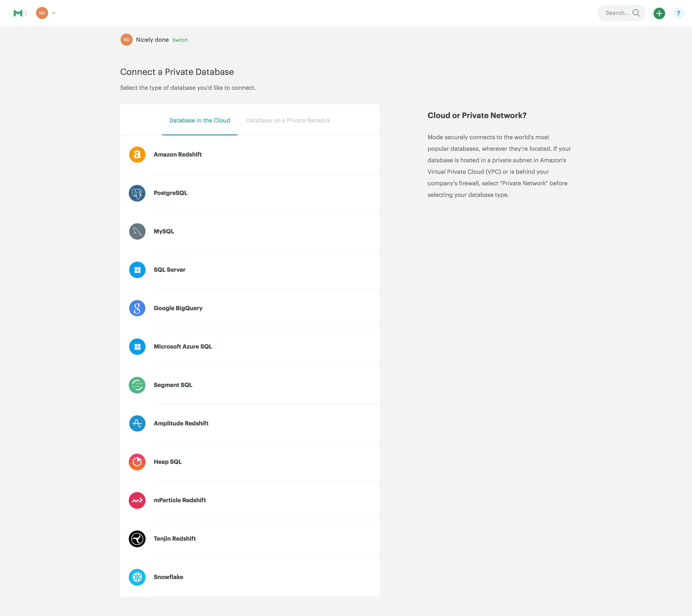Click the Snowflake icon
The width and height of the screenshot is (692, 616).
click(x=137, y=577)
